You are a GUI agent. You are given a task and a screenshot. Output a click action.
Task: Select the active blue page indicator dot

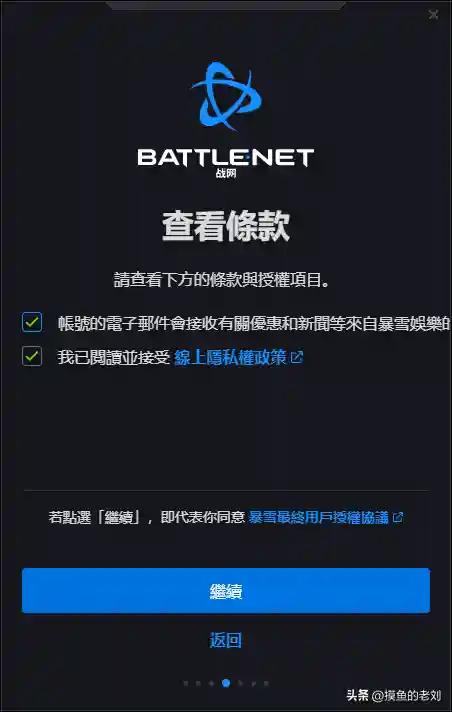click(226, 683)
